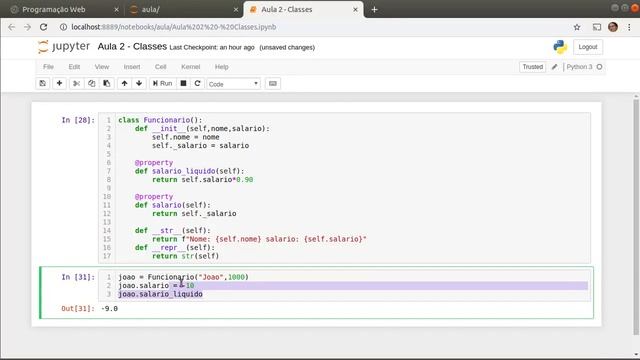This screenshot has width=640, height=360.
Task: Go back in browser history
Action: [11, 27]
